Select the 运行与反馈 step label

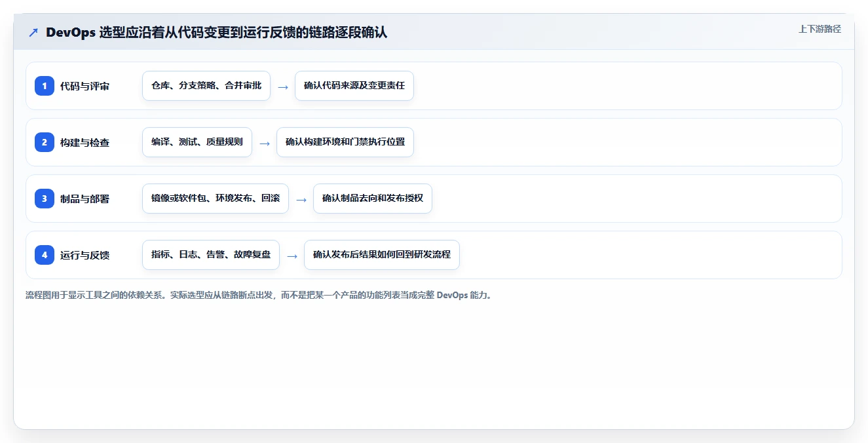point(85,255)
